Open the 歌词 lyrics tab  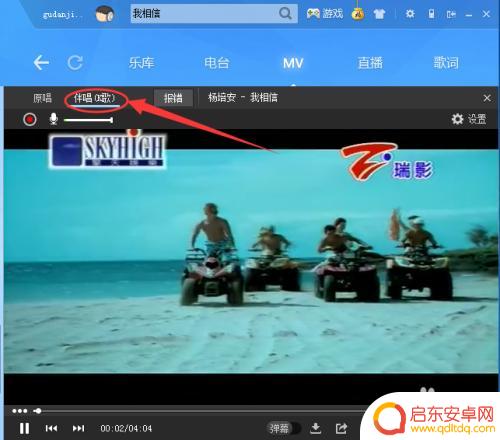click(446, 63)
